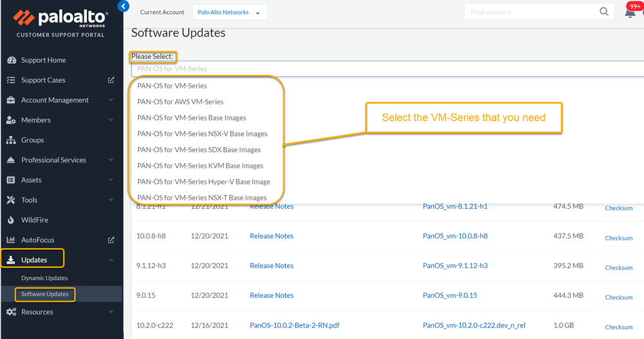Click the Assets list icon

click(11, 180)
